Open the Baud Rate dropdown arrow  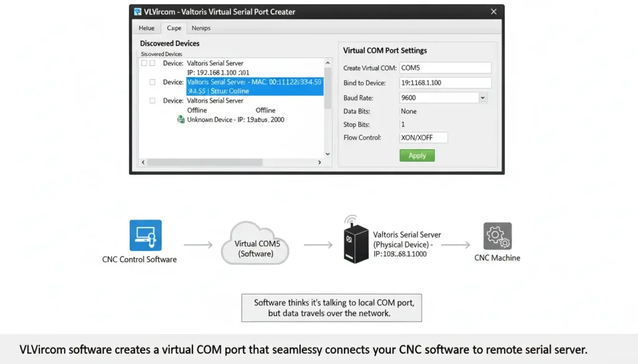click(482, 98)
